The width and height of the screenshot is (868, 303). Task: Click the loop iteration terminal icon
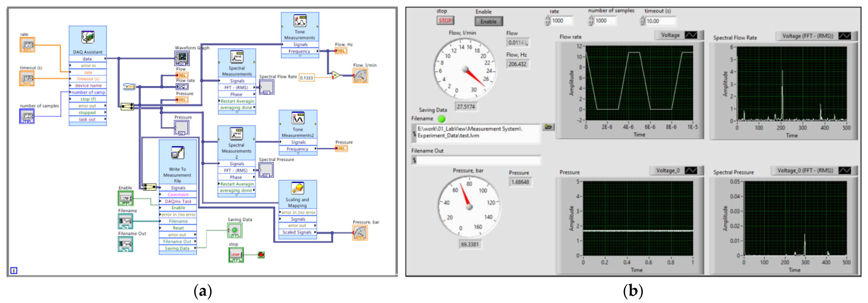14,271
